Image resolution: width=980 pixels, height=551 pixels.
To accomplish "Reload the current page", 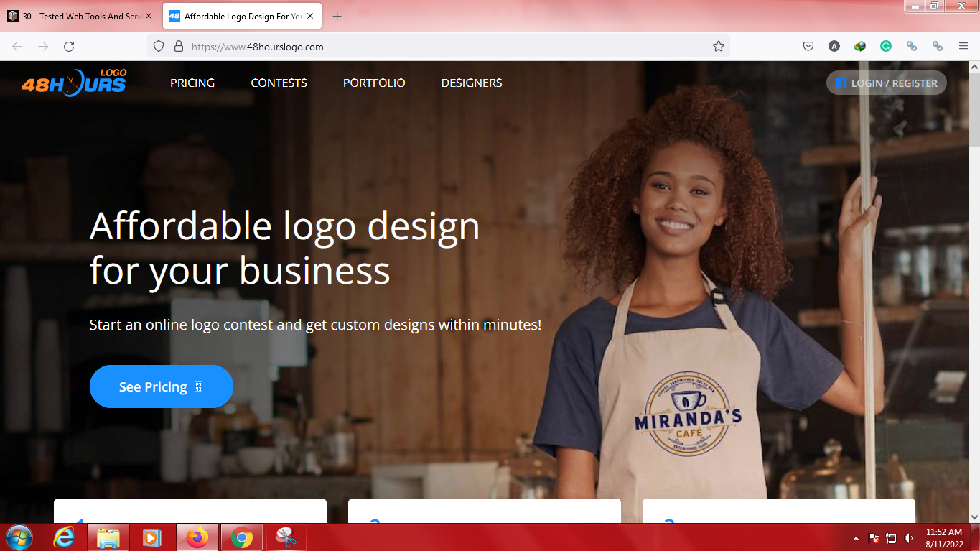I will point(69,46).
